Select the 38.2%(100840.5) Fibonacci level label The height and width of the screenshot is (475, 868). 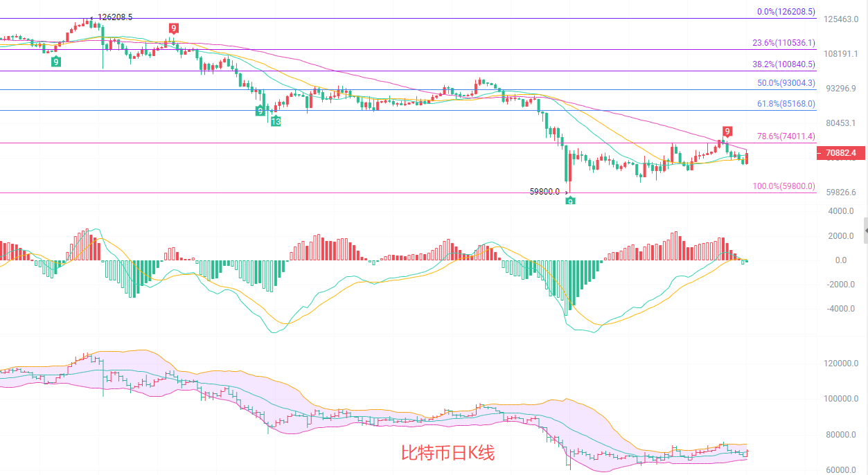click(783, 64)
